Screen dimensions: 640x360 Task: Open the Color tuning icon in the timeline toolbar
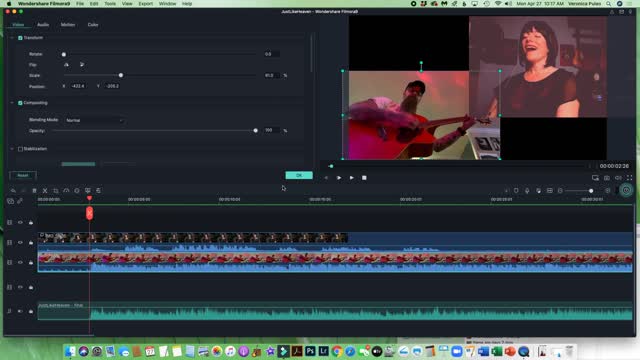[77, 191]
